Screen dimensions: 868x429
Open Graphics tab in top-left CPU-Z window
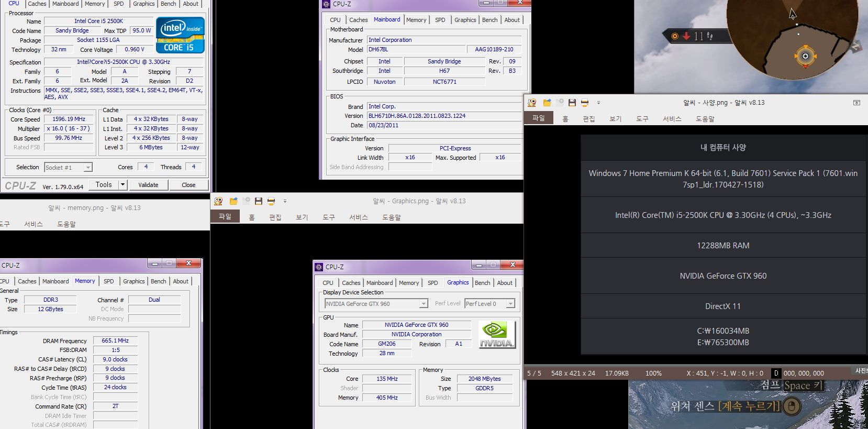tap(144, 4)
